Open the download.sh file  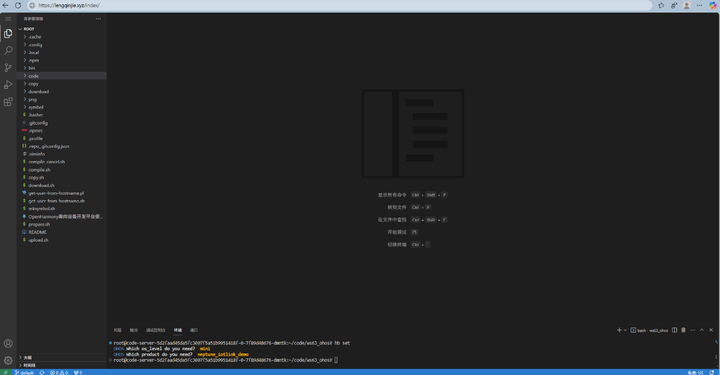coord(62,185)
